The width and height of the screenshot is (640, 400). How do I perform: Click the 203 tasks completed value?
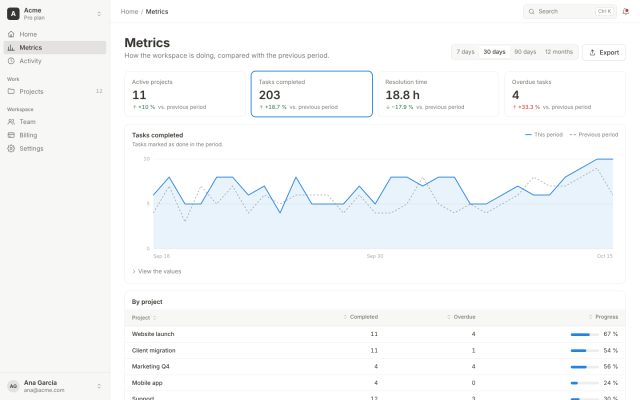269,95
